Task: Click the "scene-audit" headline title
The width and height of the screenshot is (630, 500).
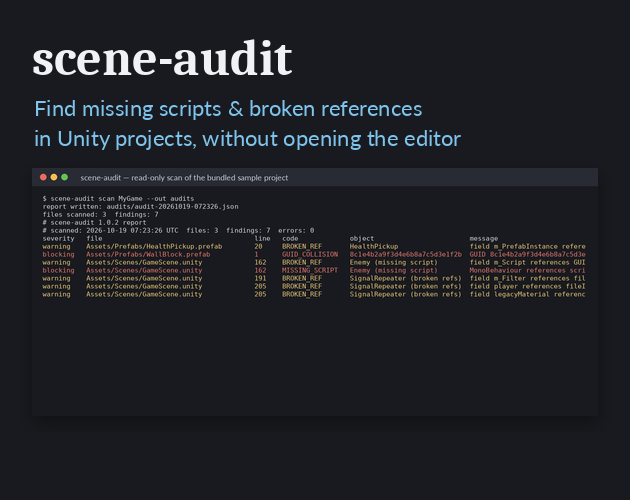Action: [162, 59]
